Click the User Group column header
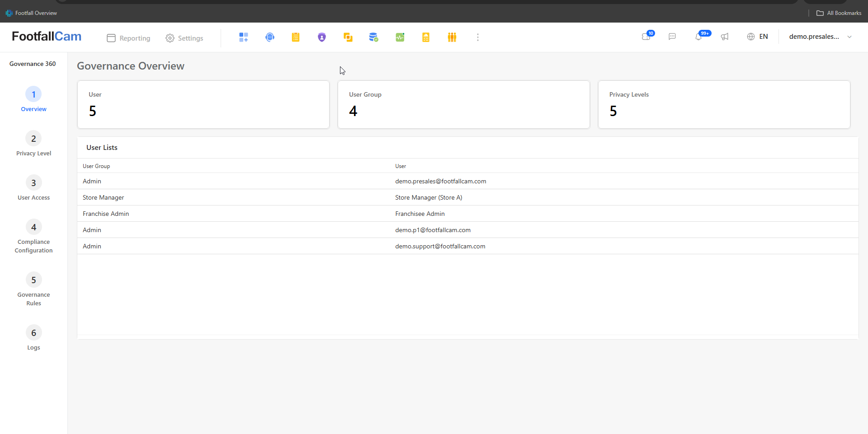Viewport: 868px width, 434px height. [x=96, y=166]
